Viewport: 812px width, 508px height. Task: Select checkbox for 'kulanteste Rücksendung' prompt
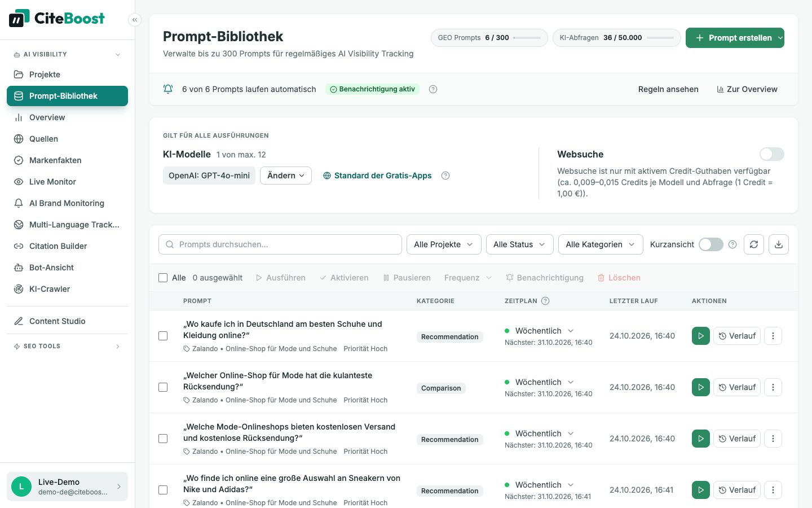click(x=163, y=387)
